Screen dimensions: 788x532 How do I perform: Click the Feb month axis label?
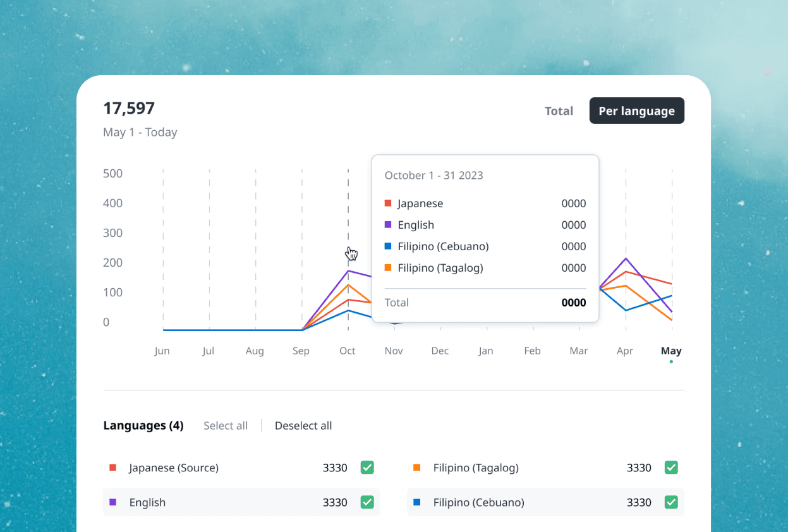pos(533,351)
